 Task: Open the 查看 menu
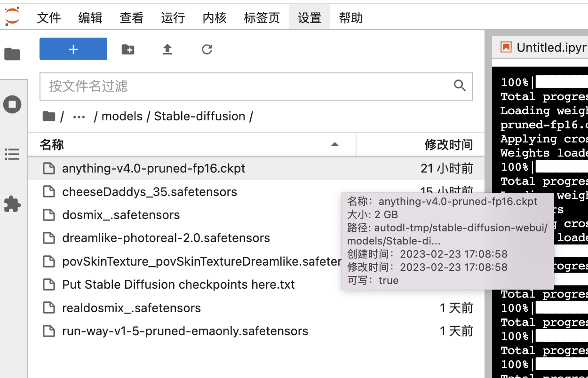coord(132,18)
